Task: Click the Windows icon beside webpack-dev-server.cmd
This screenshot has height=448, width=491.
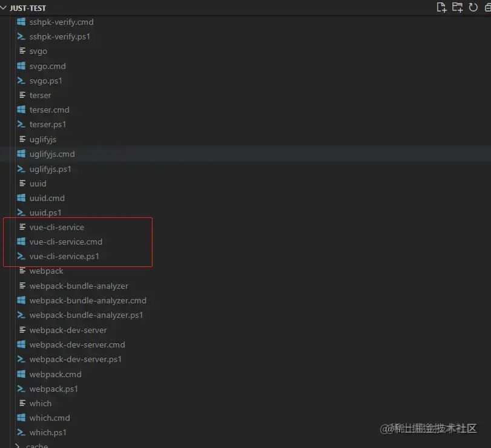Action: coord(21,344)
